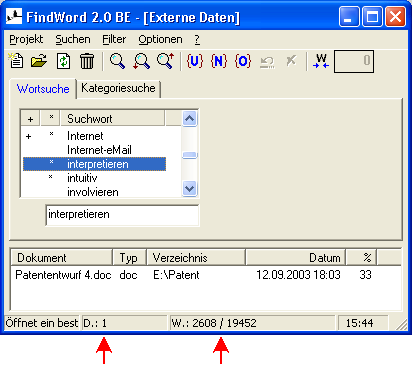Click the word list's scroll down arrow
This screenshot has height=365, width=412.
[189, 189]
